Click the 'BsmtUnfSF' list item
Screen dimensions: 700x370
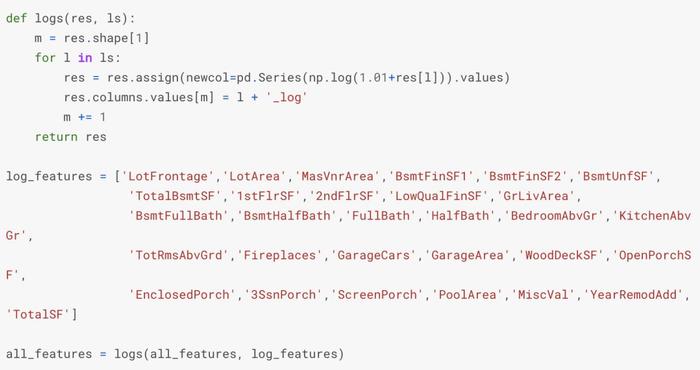pyautogui.click(x=615, y=176)
